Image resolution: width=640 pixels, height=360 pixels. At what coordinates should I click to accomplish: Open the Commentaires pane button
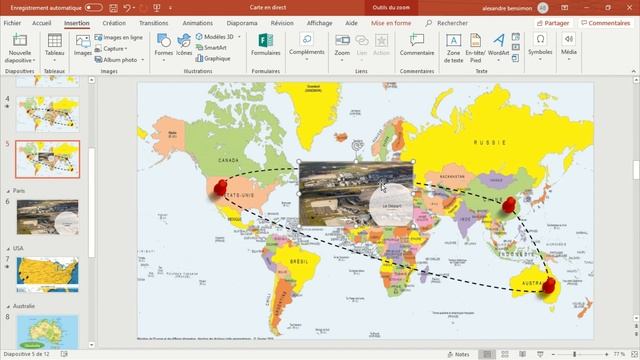pyautogui.click(x=606, y=23)
